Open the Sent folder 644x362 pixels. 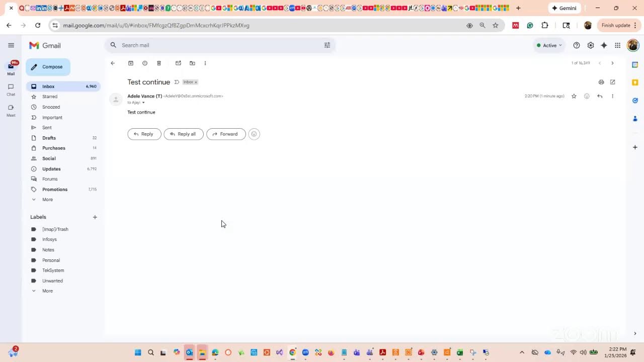[x=63, y=128]
